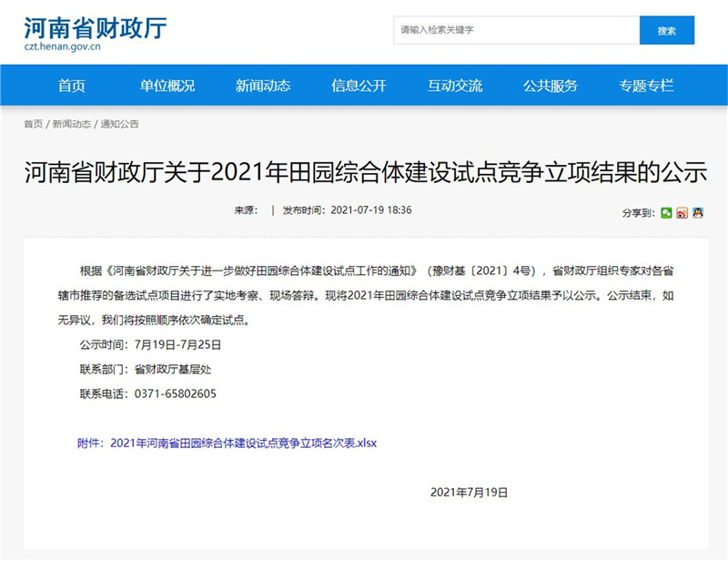Click the publish time 2021-07-19 18:36
Screen dimensions: 728x561
[371, 210]
